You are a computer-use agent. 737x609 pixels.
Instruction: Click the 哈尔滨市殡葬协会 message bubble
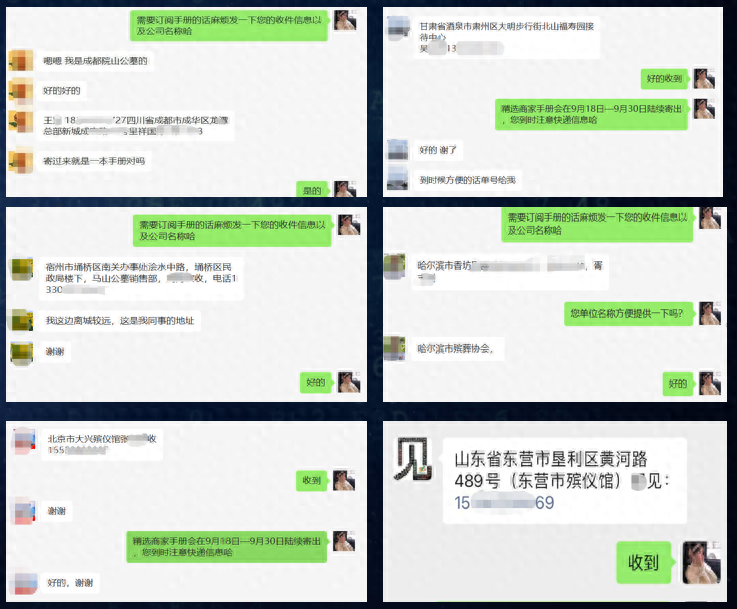(458, 349)
